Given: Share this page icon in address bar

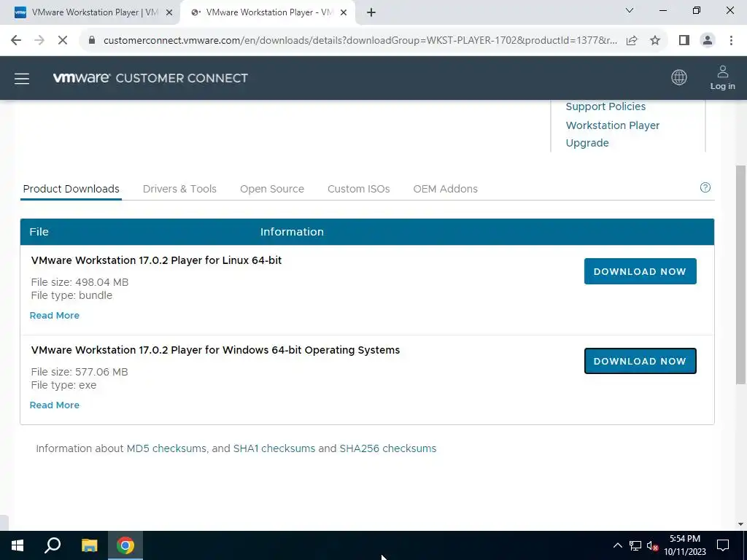Looking at the screenshot, I should 632,41.
